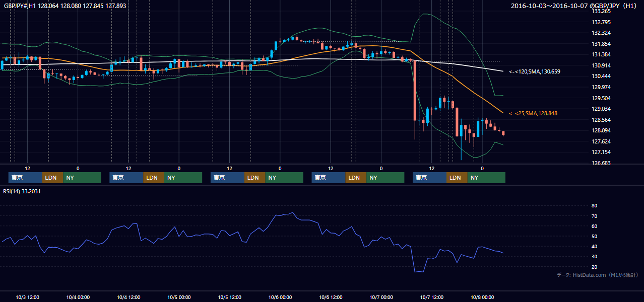Click the HistData.com data source credit

coord(598,275)
